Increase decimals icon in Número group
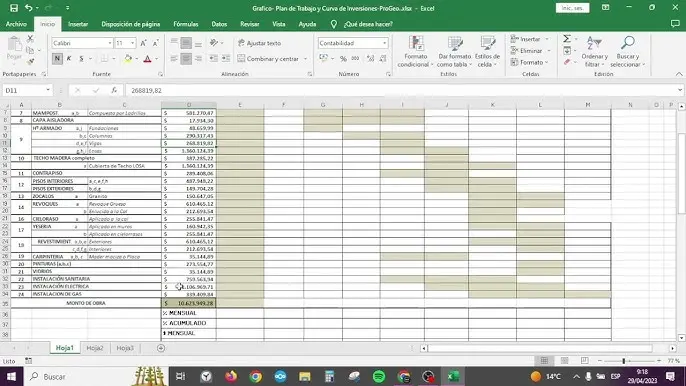This screenshot has height=386, width=686. [x=371, y=58]
